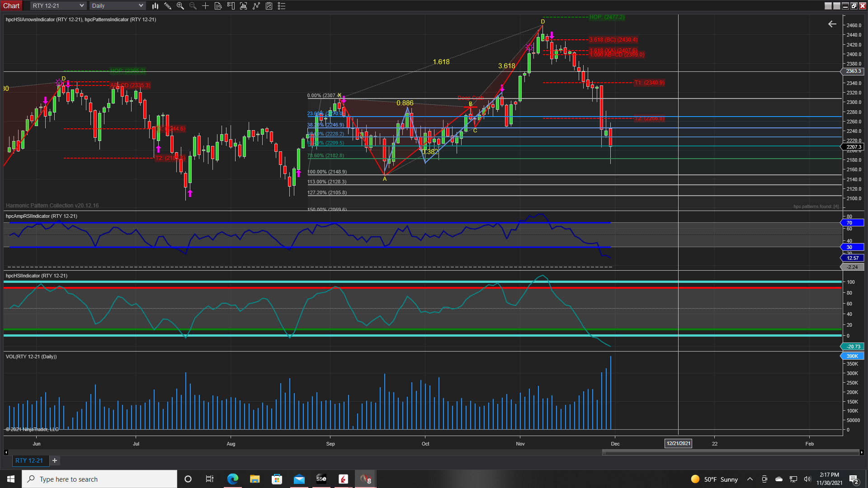868x488 pixels.
Task: Toggle the first gray link square button
Action: click(828, 6)
